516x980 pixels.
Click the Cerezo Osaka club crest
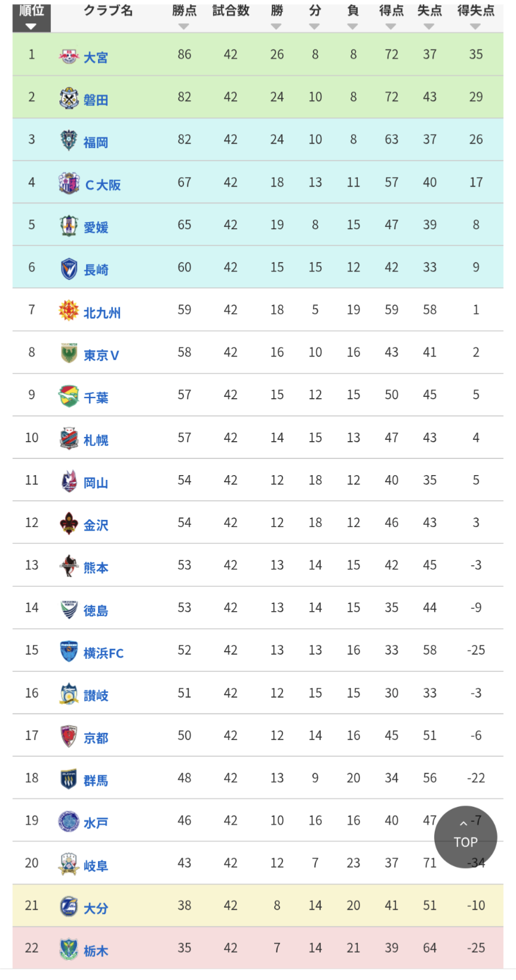click(69, 183)
